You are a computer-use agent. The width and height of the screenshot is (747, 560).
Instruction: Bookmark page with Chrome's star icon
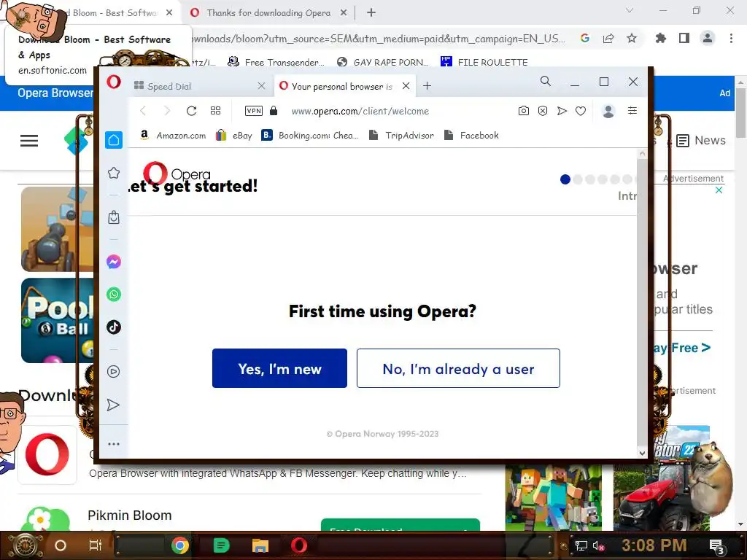pyautogui.click(x=632, y=38)
